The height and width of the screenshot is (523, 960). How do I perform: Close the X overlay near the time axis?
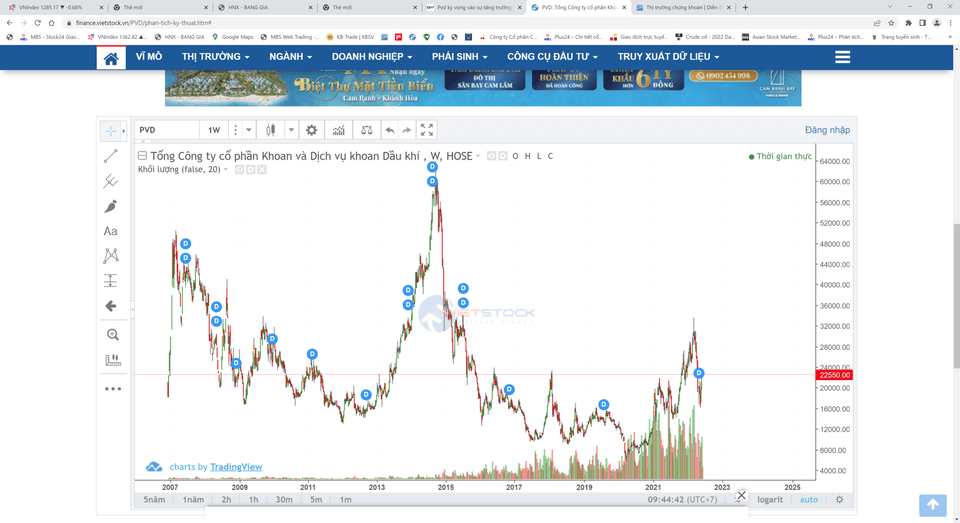[741, 495]
